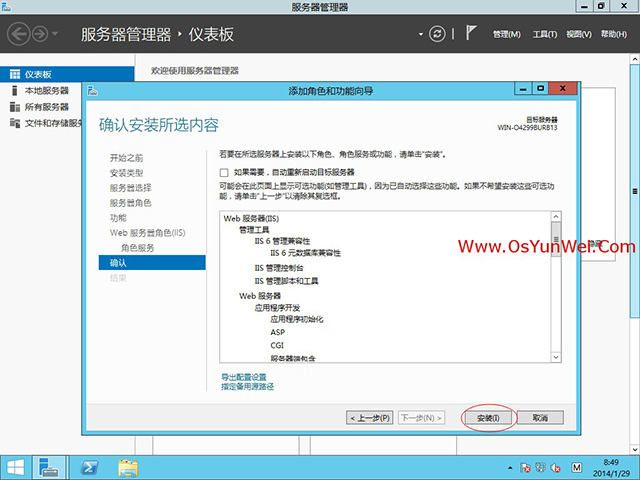640x480 pixels.
Task: Open the notifications flag icon
Action: pos(471,33)
